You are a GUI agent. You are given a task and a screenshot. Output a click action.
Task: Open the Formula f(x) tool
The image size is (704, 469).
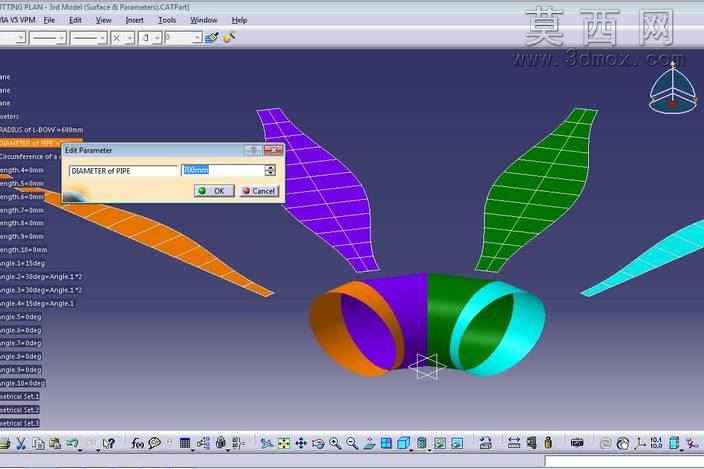pyautogui.click(x=137, y=443)
